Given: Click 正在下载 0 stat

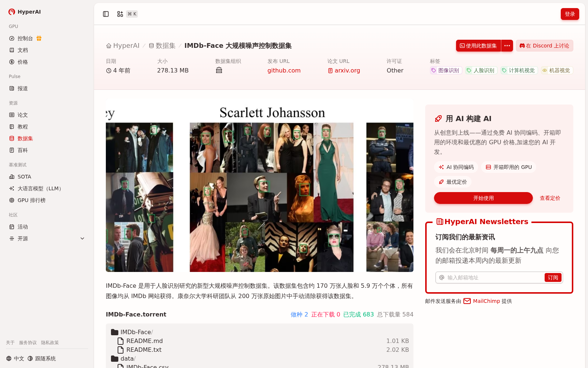Looking at the screenshot, I should coord(326,314).
